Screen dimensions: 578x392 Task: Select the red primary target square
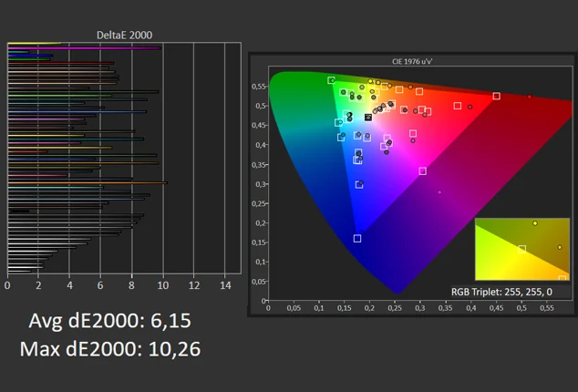[x=497, y=96]
